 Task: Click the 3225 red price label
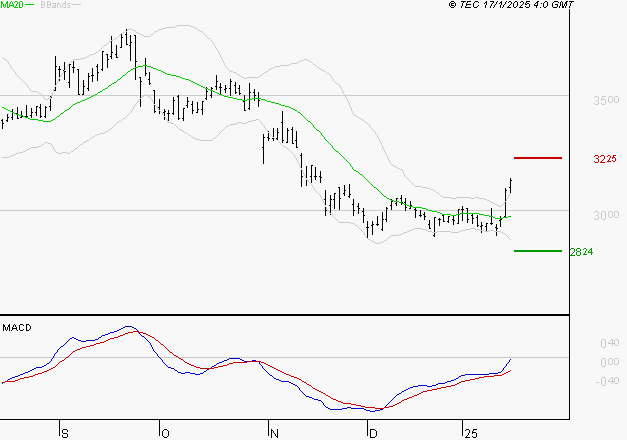click(605, 159)
